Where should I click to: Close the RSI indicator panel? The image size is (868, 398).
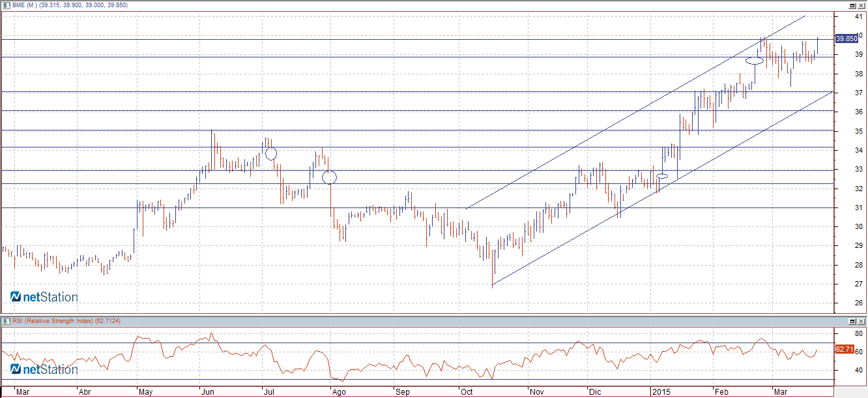pyautogui.click(x=861, y=321)
